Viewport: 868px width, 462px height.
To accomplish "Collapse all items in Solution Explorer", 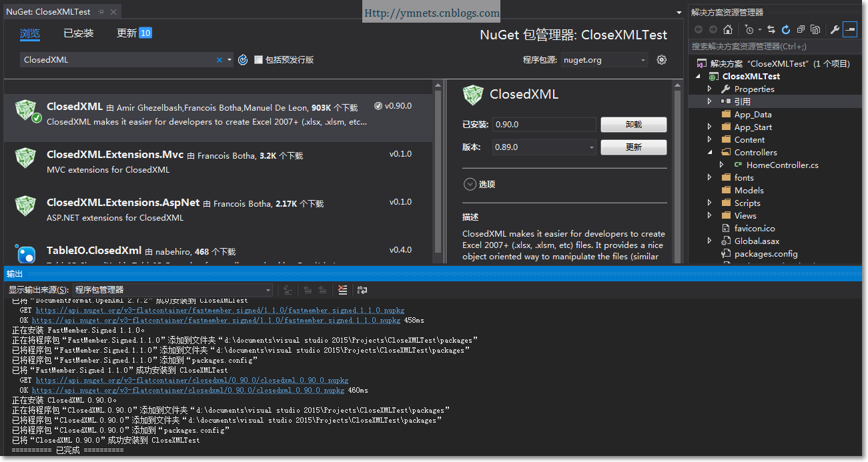I will click(801, 29).
